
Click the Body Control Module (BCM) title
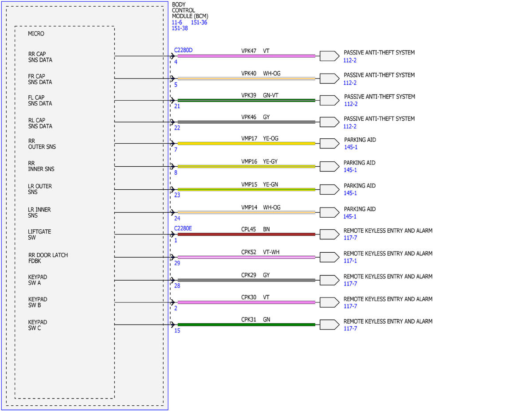pos(190,10)
